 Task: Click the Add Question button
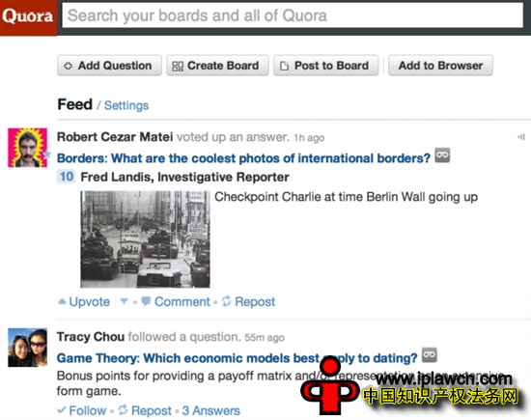pos(109,66)
